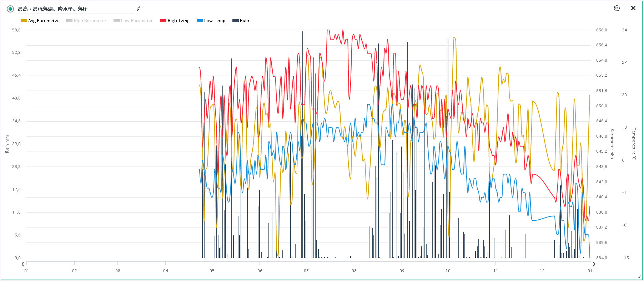The image size is (644, 281).
Task: Open chart settings gear icon
Action: (617, 8)
